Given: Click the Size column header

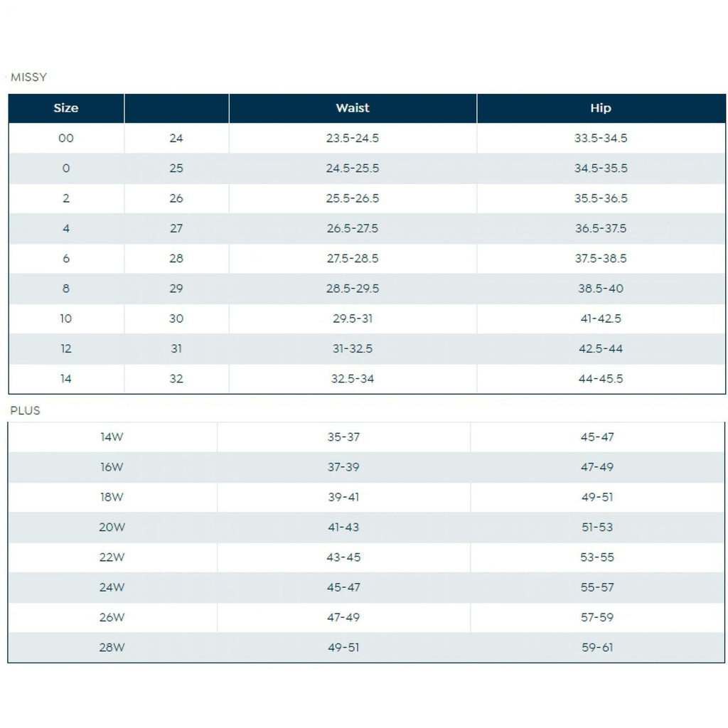Looking at the screenshot, I should coord(66,108).
